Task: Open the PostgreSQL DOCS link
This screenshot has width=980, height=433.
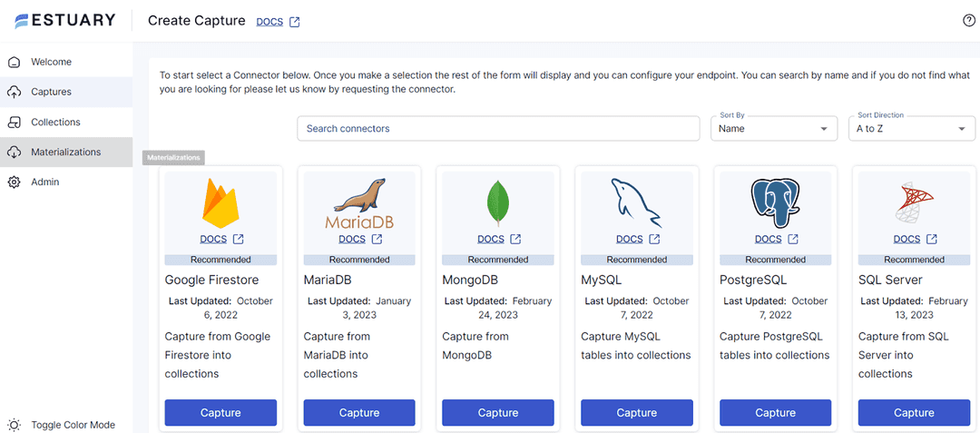Action: (x=769, y=240)
